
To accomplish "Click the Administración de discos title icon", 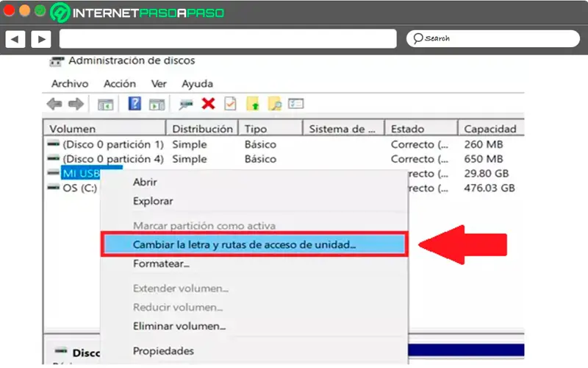I will tap(57, 61).
